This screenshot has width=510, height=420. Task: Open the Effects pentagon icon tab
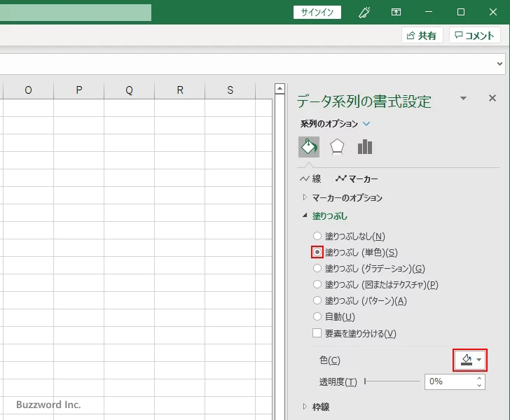coord(337,146)
